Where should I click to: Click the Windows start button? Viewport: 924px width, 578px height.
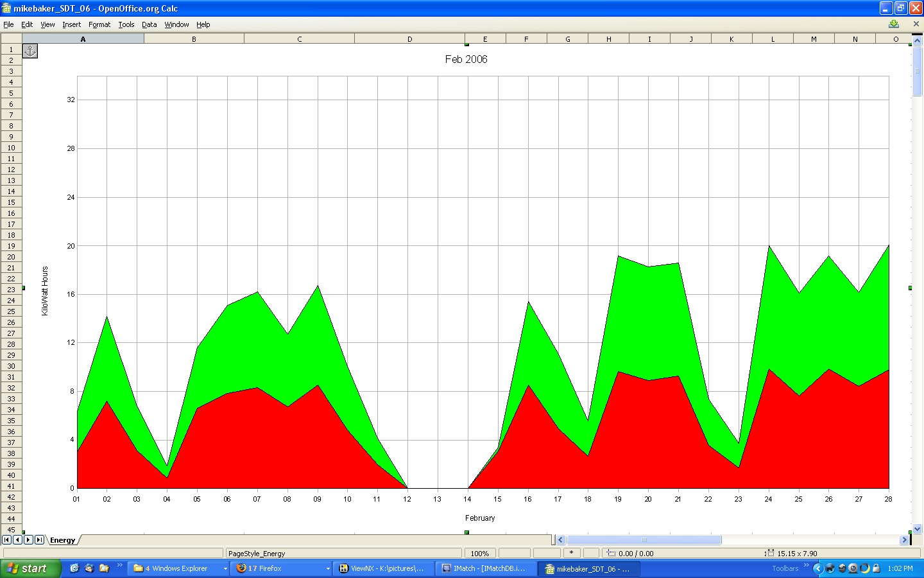pyautogui.click(x=30, y=568)
